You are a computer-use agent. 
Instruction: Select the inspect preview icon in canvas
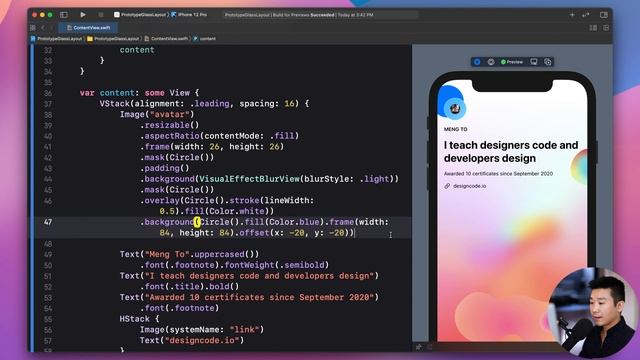tap(491, 62)
